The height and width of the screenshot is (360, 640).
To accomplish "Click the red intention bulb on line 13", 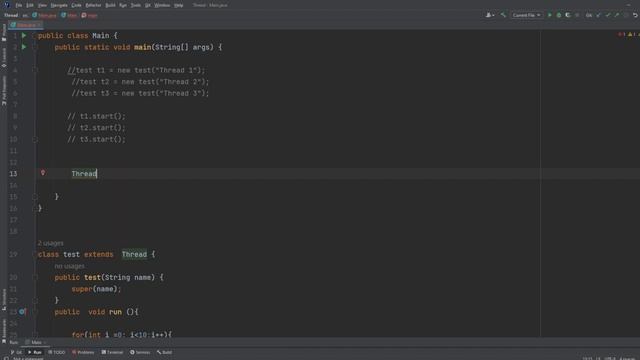I will (43, 173).
